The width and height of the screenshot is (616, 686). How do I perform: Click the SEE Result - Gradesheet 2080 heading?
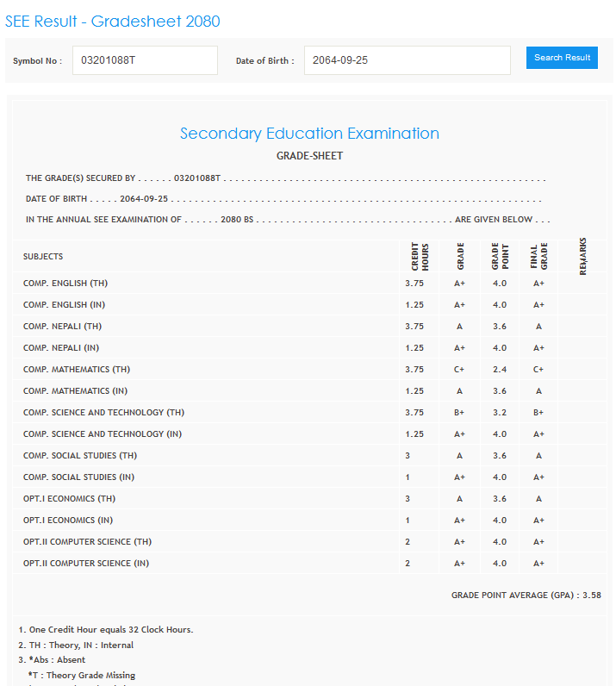(x=113, y=21)
